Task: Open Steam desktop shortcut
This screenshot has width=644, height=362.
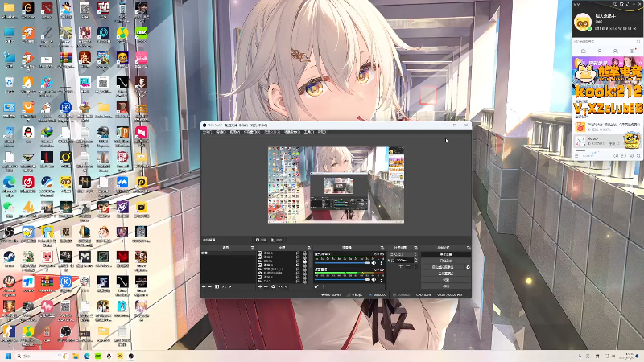Action: coord(9,259)
